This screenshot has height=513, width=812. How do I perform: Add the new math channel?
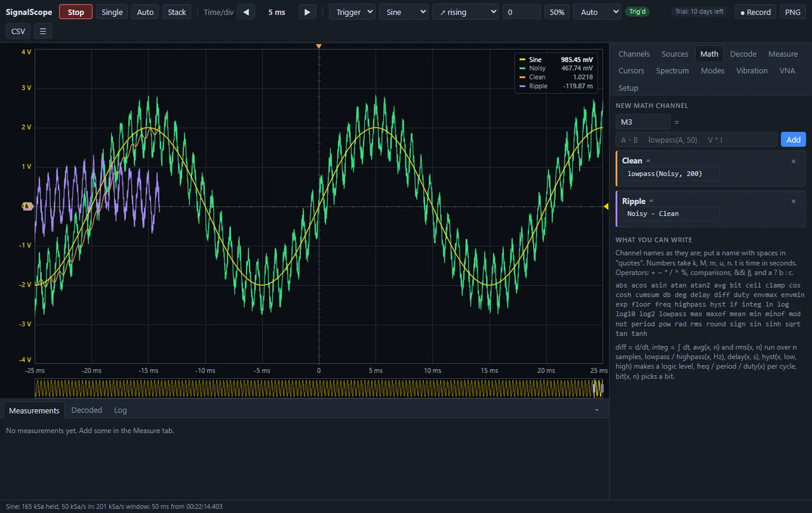(793, 140)
